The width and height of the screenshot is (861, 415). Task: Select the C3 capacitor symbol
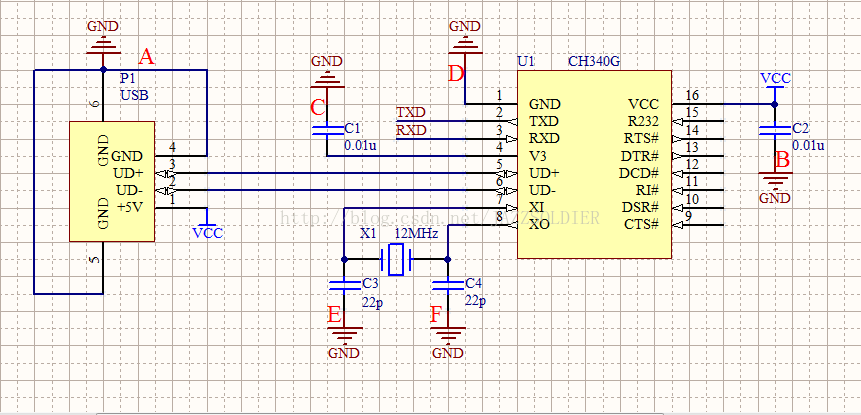(x=344, y=285)
